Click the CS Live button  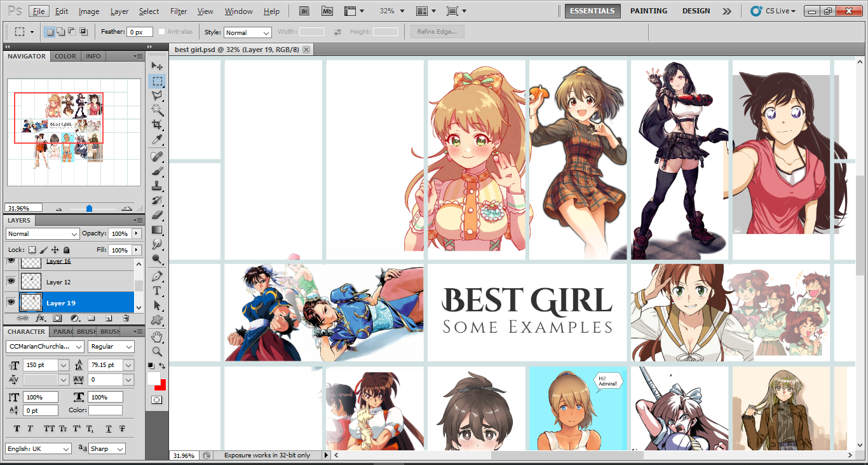click(773, 11)
